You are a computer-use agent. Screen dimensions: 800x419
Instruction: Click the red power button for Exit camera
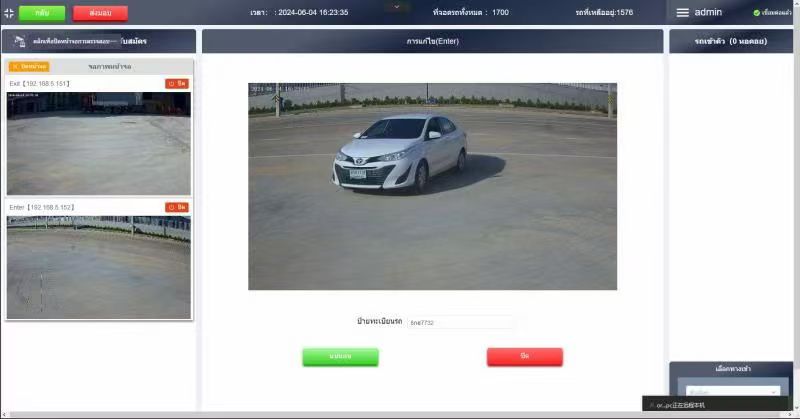point(177,83)
